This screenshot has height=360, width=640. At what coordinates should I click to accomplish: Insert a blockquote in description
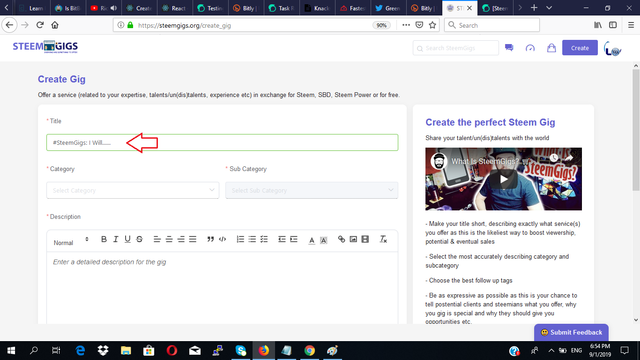[x=211, y=239]
